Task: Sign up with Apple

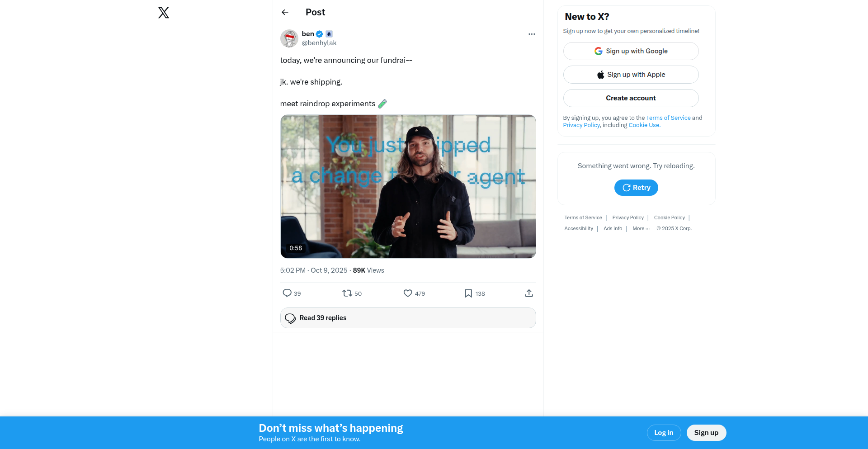Action: [x=631, y=75]
